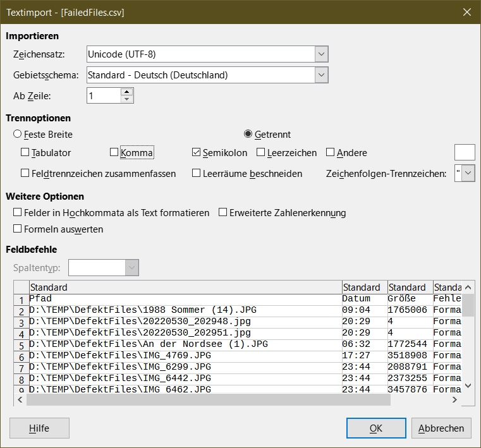
Task: Click the size value 1765006
Action: pos(410,310)
